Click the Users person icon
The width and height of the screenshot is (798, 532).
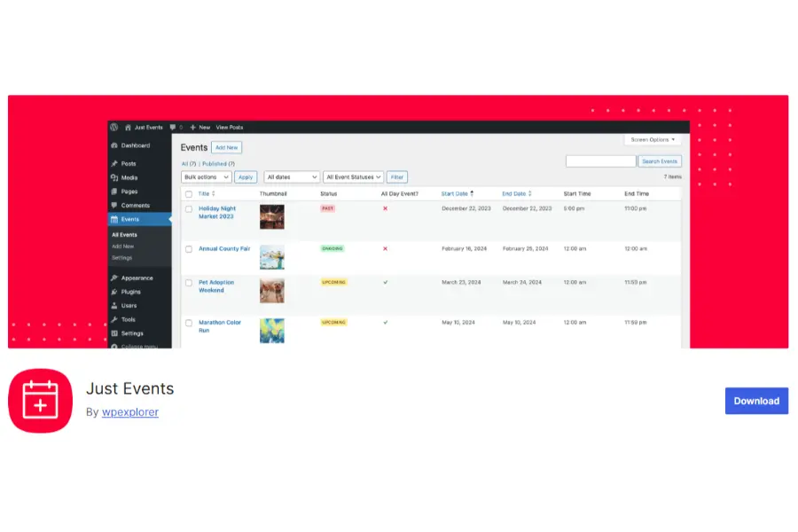coord(114,305)
